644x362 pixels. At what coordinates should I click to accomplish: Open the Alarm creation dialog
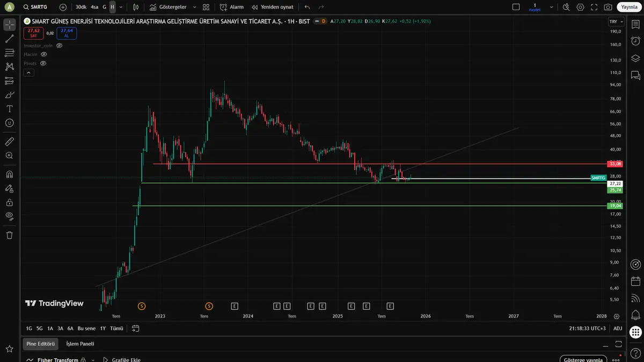coord(232,7)
